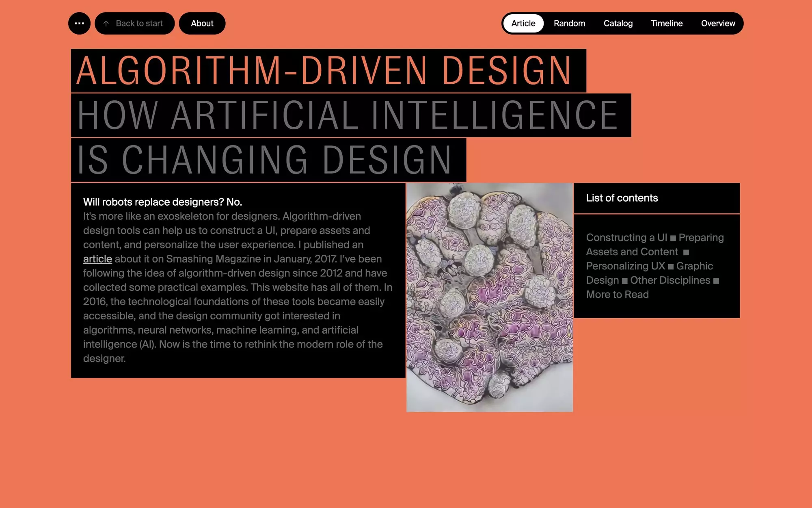The width and height of the screenshot is (812, 508).
Task: Click the Random navigation item icon
Action: coord(569,24)
